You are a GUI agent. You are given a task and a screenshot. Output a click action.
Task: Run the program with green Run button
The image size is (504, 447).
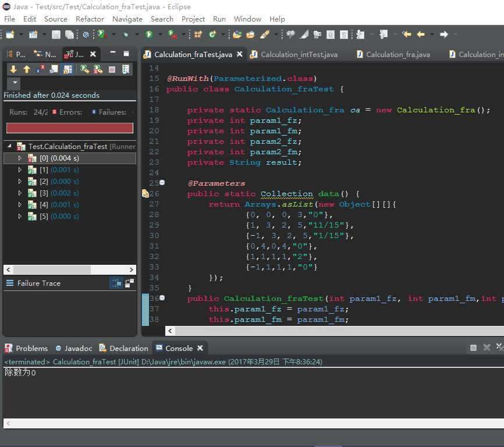pos(149,34)
